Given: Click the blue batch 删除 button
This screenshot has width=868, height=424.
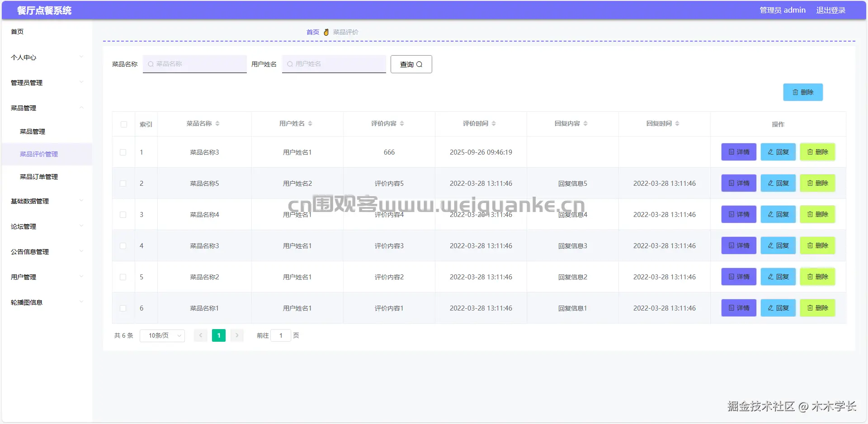Looking at the screenshot, I should pyautogui.click(x=803, y=92).
